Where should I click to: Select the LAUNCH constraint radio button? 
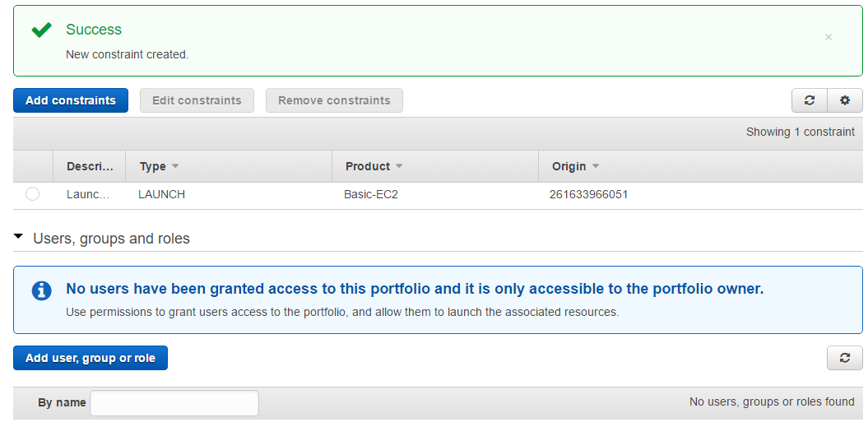(x=32, y=194)
